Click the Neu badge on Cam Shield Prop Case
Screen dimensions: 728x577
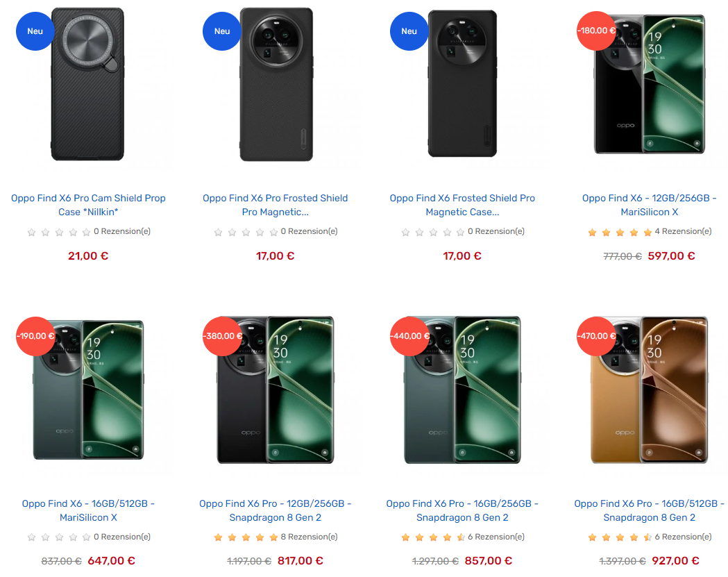(35, 31)
